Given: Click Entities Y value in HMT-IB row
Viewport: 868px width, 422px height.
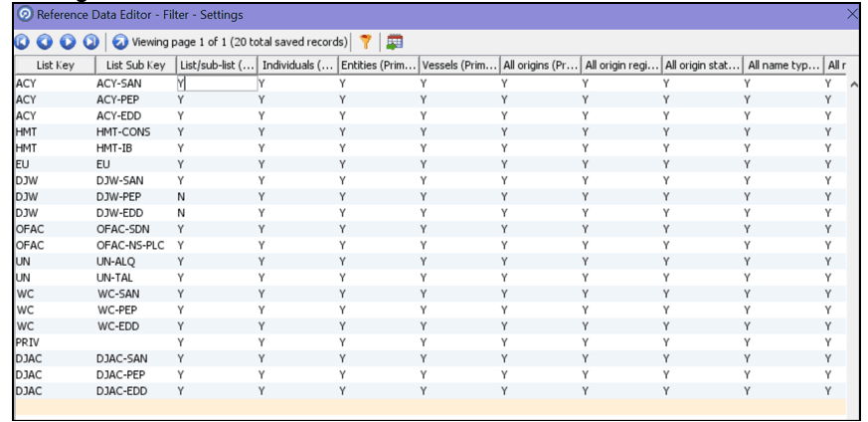Looking at the screenshot, I should (343, 149).
